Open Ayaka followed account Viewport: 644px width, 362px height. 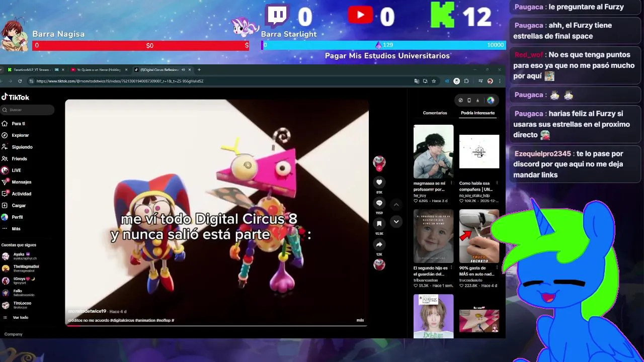(x=20, y=256)
